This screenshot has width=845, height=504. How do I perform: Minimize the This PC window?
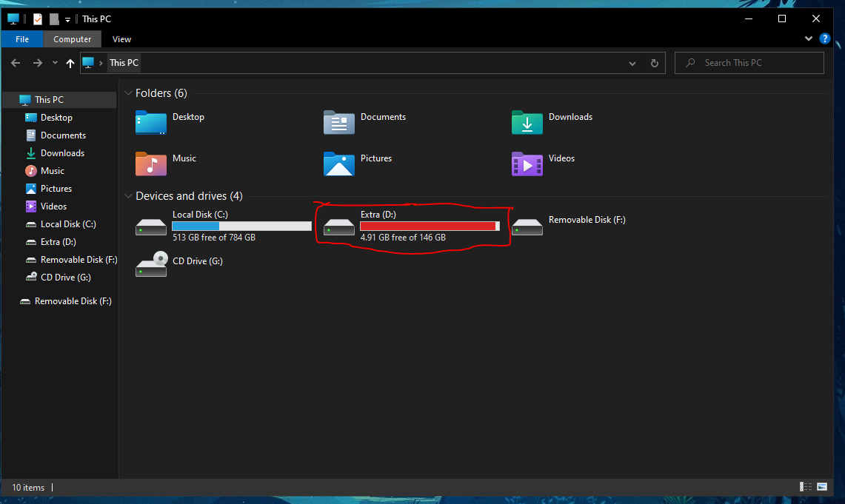coord(749,19)
